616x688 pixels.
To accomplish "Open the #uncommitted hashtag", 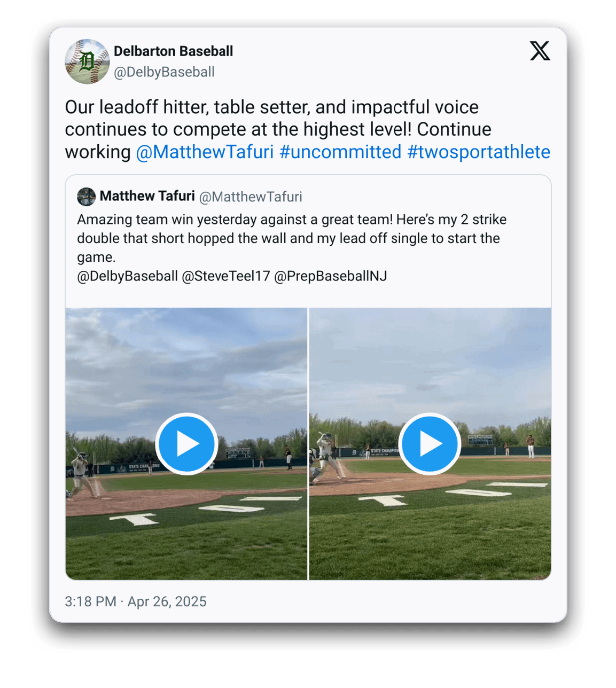I will click(x=340, y=152).
